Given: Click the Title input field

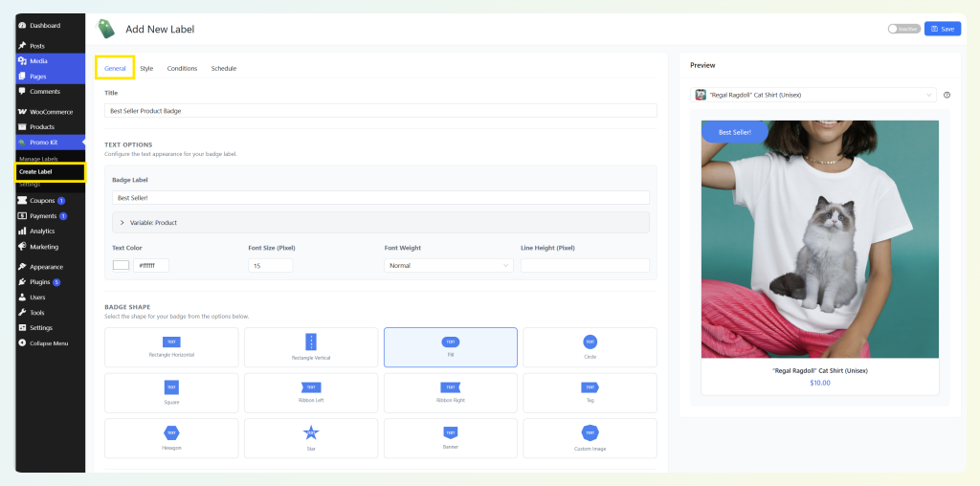Looking at the screenshot, I should 381,111.
